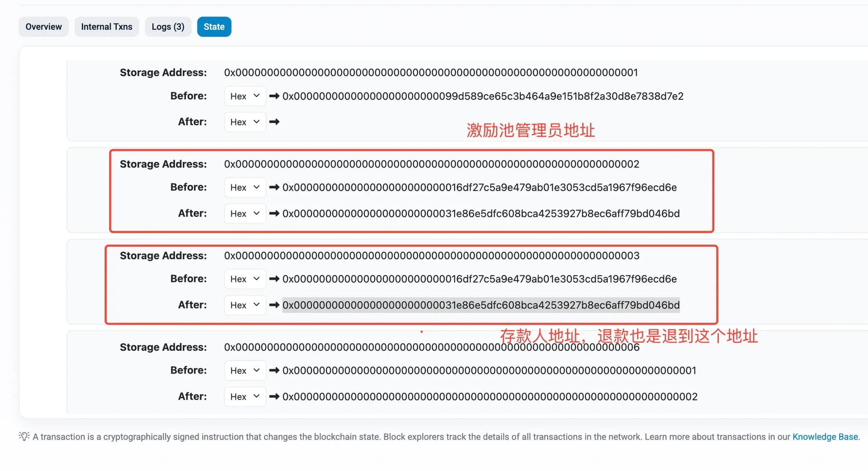
Task: Select storage address ending in 0001
Action: coord(431,72)
